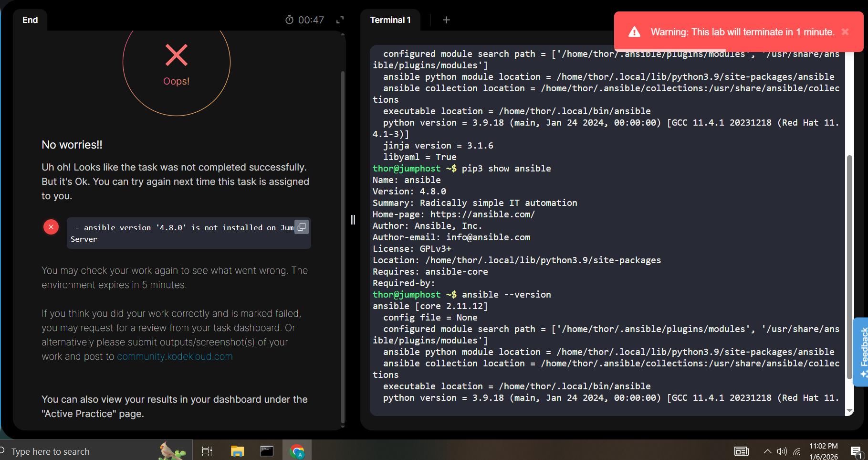Click the red failed status icon
Viewport: 868px width, 460px height.
(51, 227)
